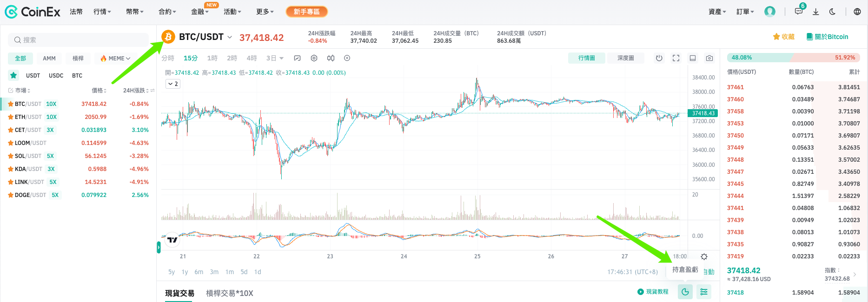Click the CoinEx logo
Image resolution: width=868 pixels, height=302 pixels.
pos(33,12)
